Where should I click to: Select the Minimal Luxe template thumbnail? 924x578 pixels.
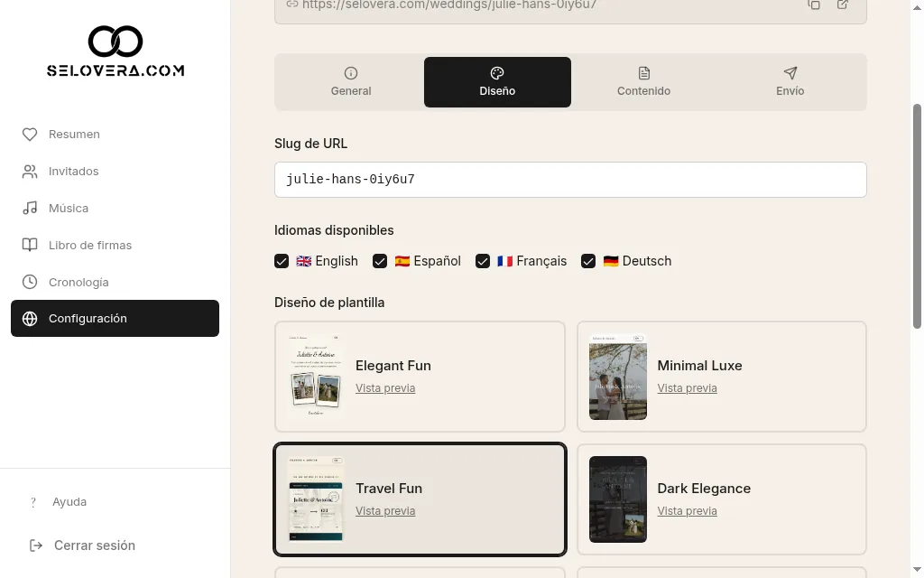point(617,377)
